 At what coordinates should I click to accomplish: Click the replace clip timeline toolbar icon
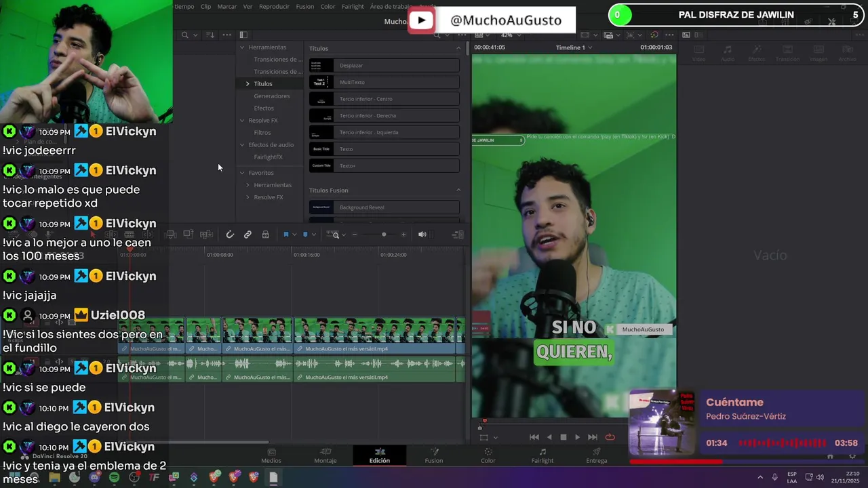pos(206,235)
